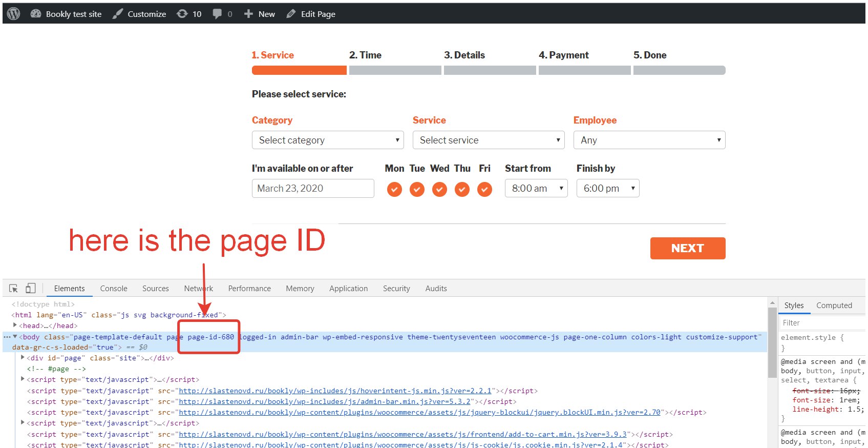Open the Select category dropdown
Image resolution: width=868 pixels, height=448 pixels.
point(328,140)
